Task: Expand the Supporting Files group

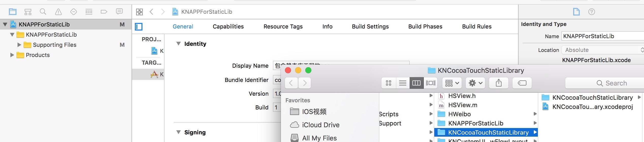Action: coord(19,45)
